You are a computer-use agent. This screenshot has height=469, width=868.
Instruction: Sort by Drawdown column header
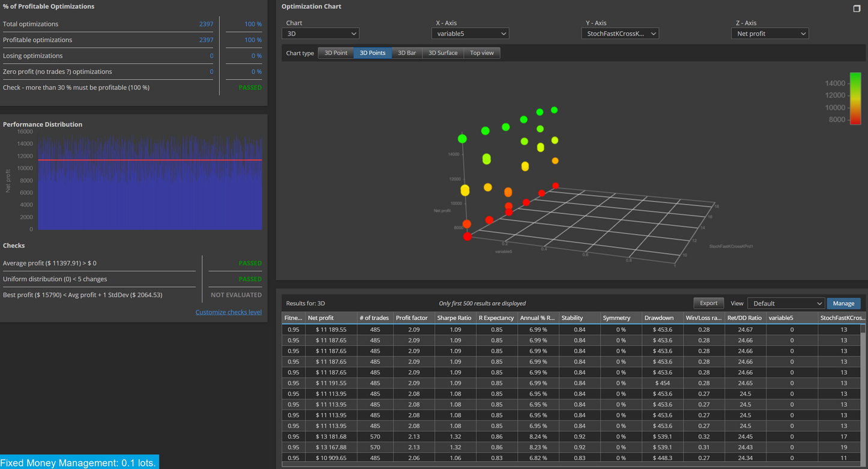point(662,318)
